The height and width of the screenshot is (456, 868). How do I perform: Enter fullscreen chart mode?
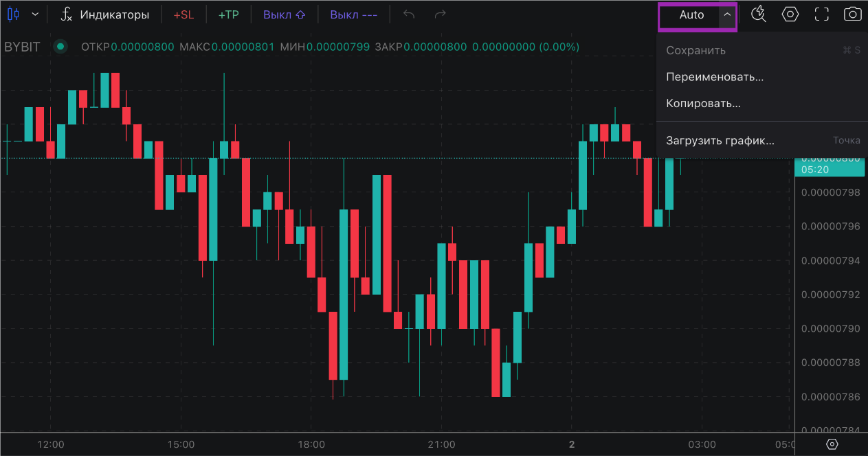(822, 14)
